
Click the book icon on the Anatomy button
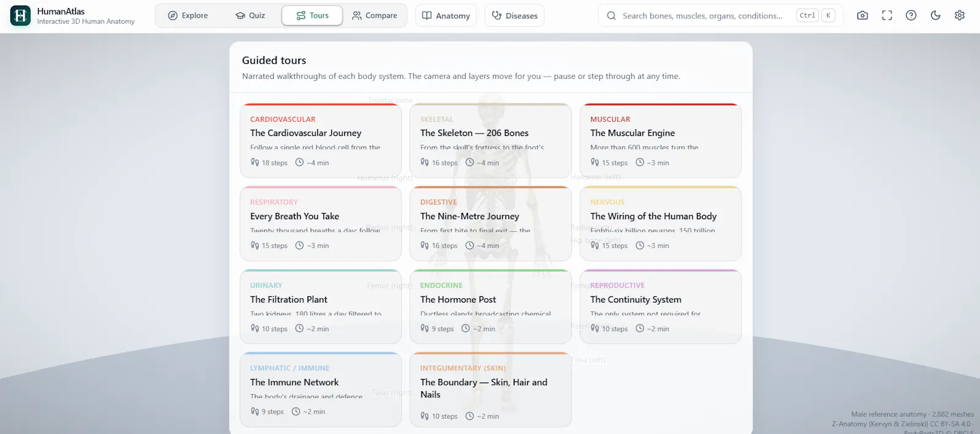[x=427, y=16]
